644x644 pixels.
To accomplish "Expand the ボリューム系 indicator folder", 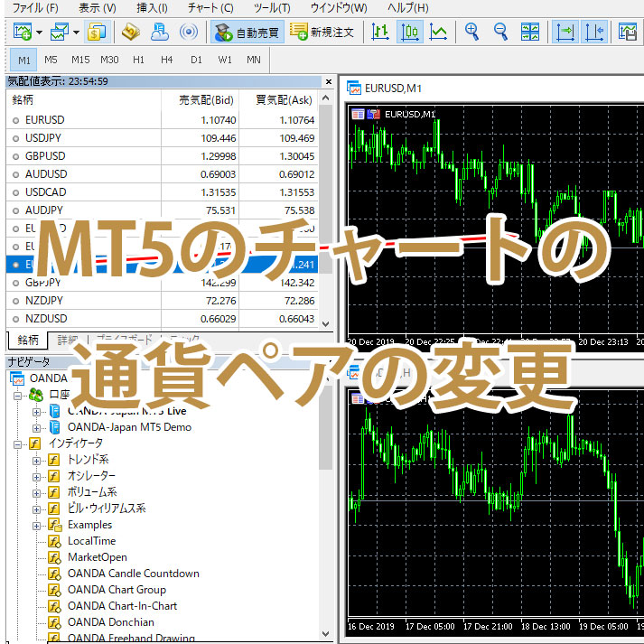I will (x=36, y=493).
